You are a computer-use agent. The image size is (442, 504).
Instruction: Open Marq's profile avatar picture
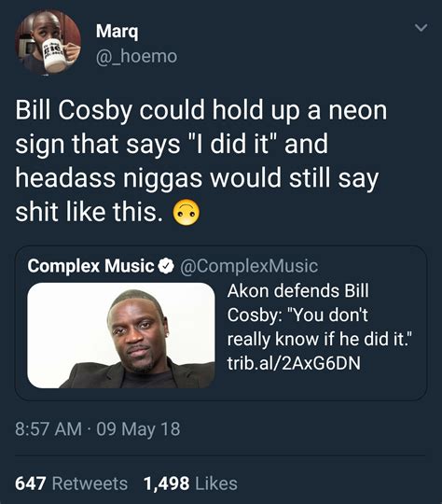pyautogui.click(x=48, y=42)
